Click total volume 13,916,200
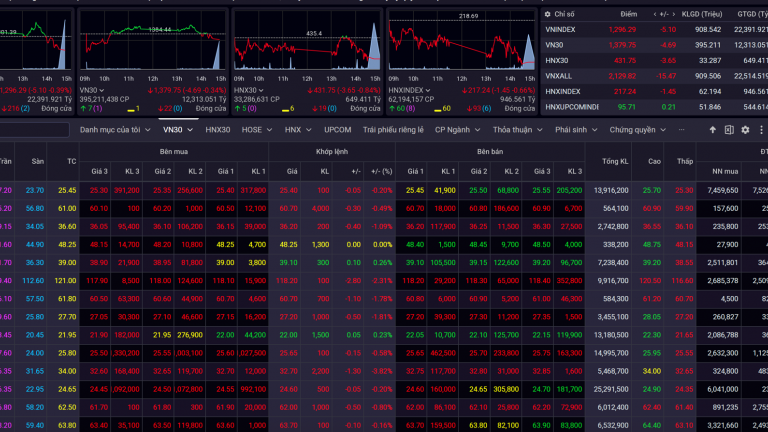768x432 pixels. (x=611, y=190)
